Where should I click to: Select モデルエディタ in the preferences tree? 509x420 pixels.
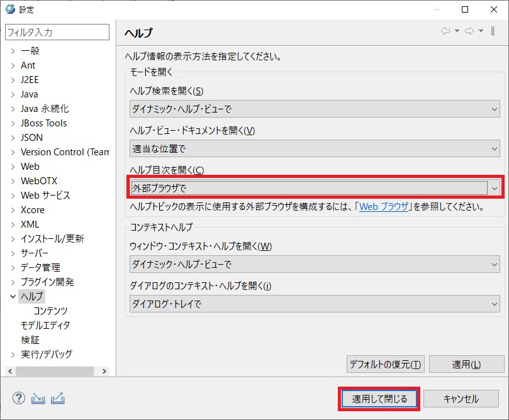pos(45,326)
